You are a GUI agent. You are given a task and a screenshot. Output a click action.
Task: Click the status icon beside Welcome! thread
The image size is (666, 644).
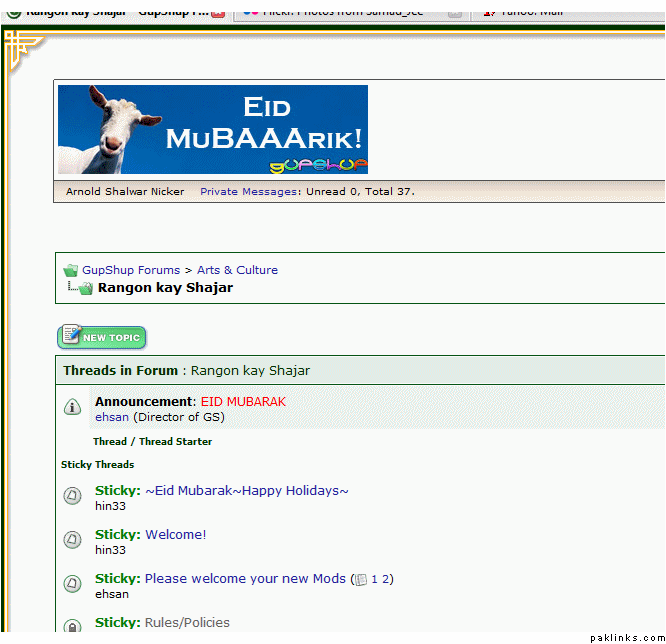pos(73,540)
